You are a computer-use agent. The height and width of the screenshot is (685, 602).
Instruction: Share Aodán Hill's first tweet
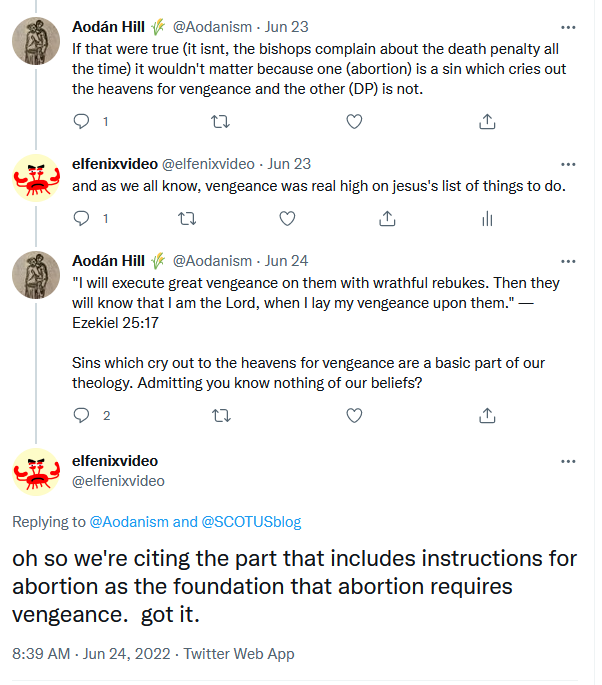(x=487, y=122)
